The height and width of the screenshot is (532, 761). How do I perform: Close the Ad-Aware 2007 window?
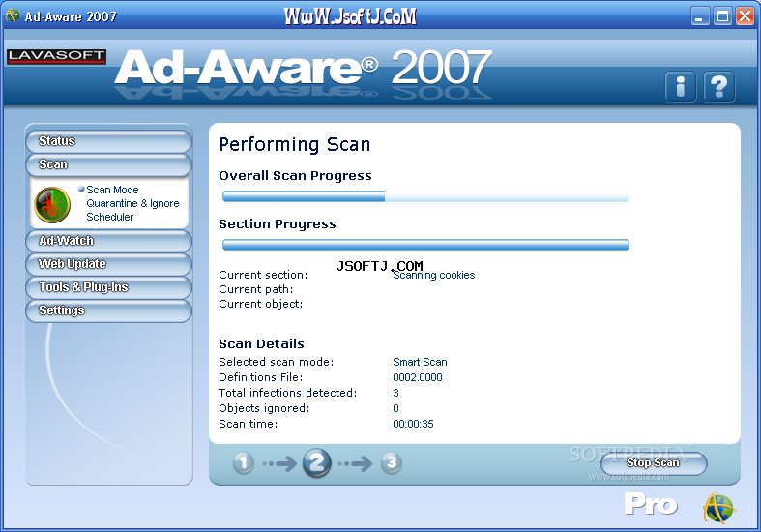point(745,16)
